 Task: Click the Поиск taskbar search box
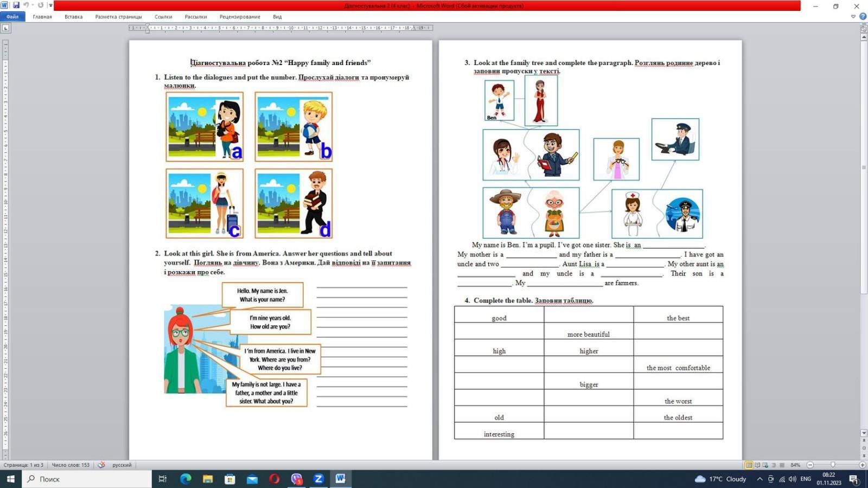[x=87, y=479]
